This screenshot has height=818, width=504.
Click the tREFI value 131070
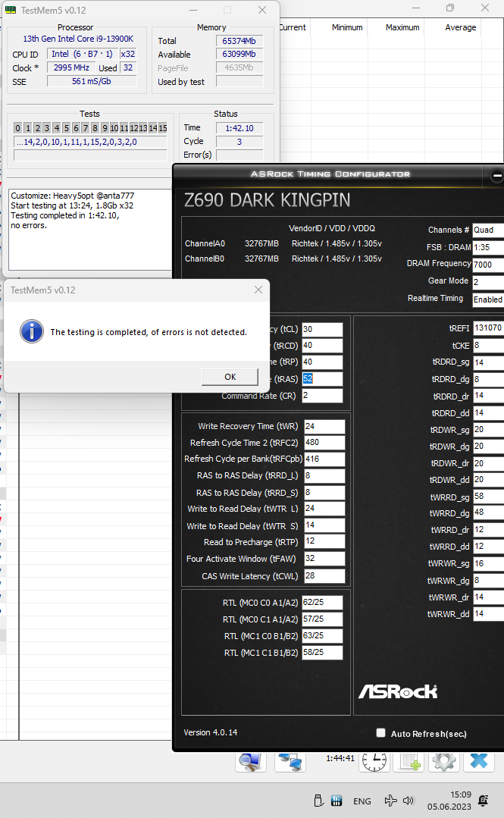488,328
